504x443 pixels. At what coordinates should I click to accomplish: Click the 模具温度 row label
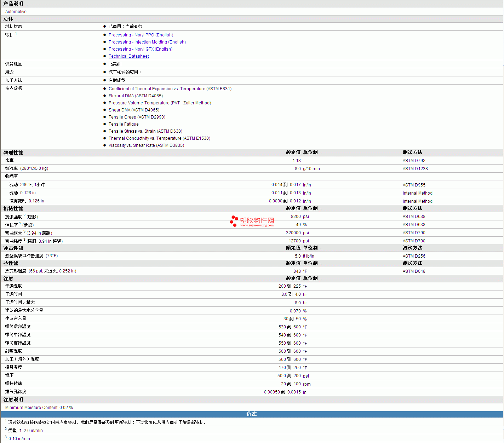(x=13, y=367)
